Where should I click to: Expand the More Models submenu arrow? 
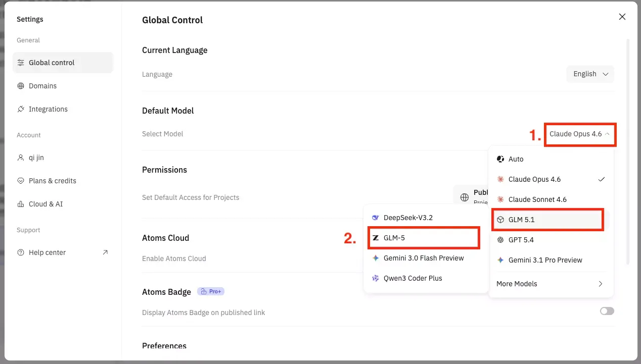(601, 284)
